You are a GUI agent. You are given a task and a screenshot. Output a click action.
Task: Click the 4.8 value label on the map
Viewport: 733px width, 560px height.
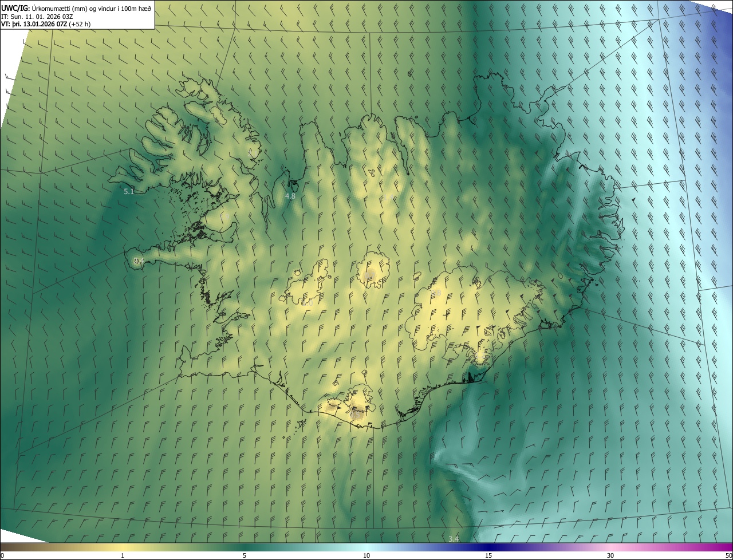point(290,196)
